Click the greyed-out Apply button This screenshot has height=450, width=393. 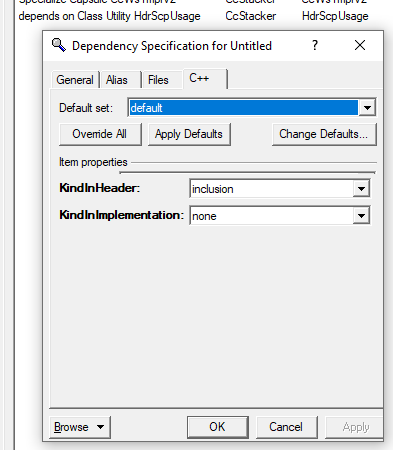click(354, 427)
